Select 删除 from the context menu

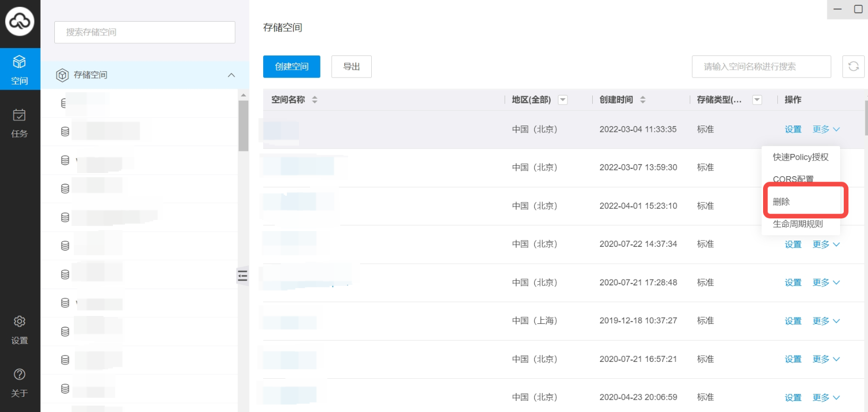pyautogui.click(x=782, y=202)
